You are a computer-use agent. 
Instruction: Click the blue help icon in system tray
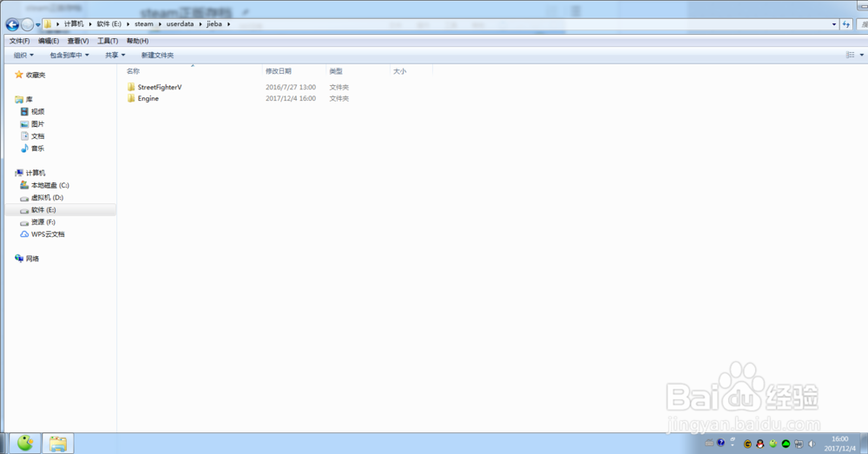pyautogui.click(x=720, y=443)
